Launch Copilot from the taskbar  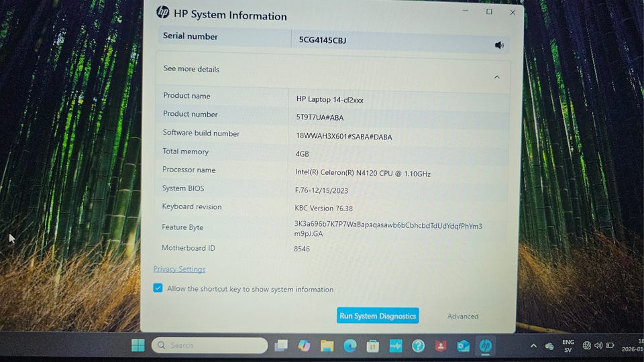pos(305,346)
